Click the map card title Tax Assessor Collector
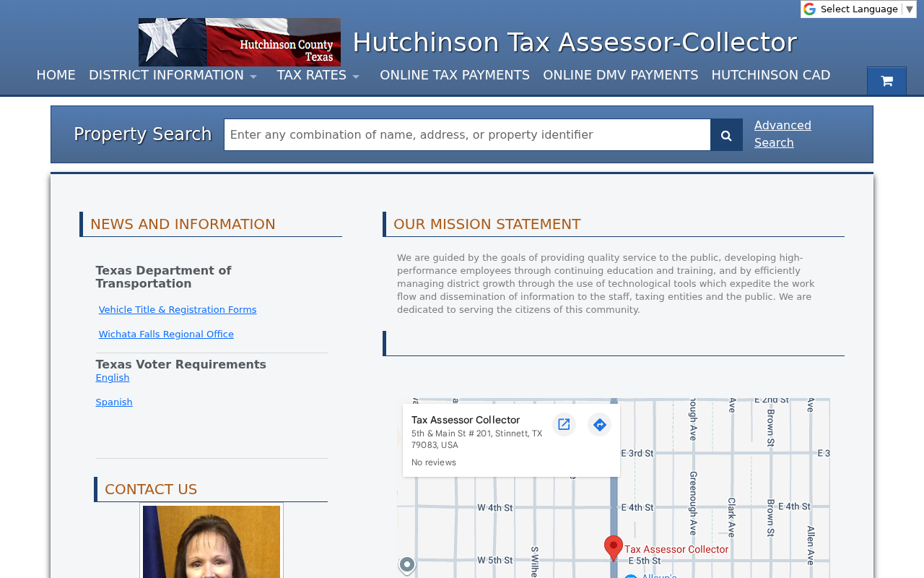The image size is (924, 578). point(466,420)
